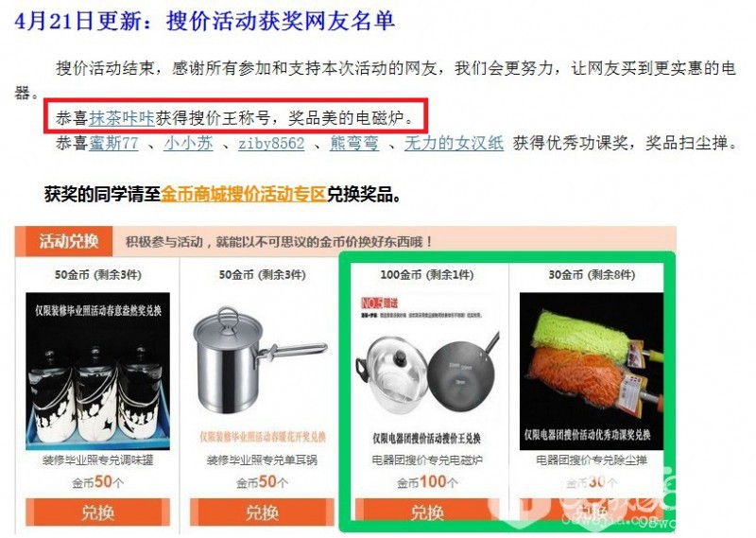The height and width of the screenshot is (538, 756).
Task: Open the 熊弯弯 user profile link
Action: pos(354,143)
